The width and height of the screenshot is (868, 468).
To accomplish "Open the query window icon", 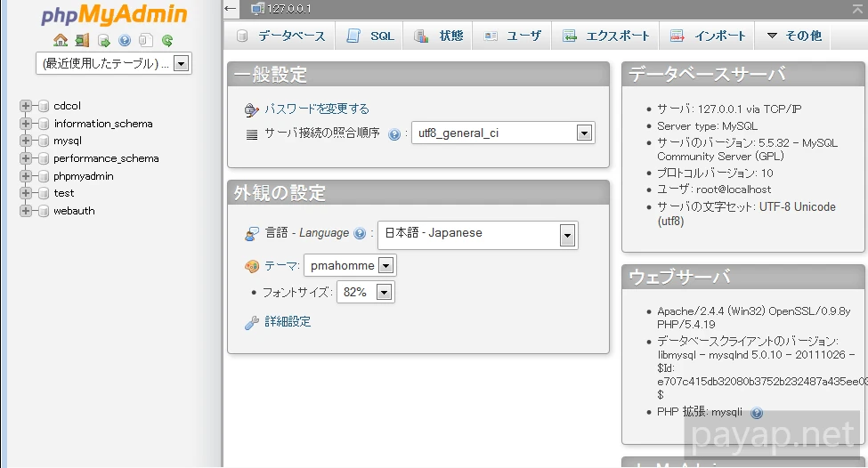I will coord(103,40).
